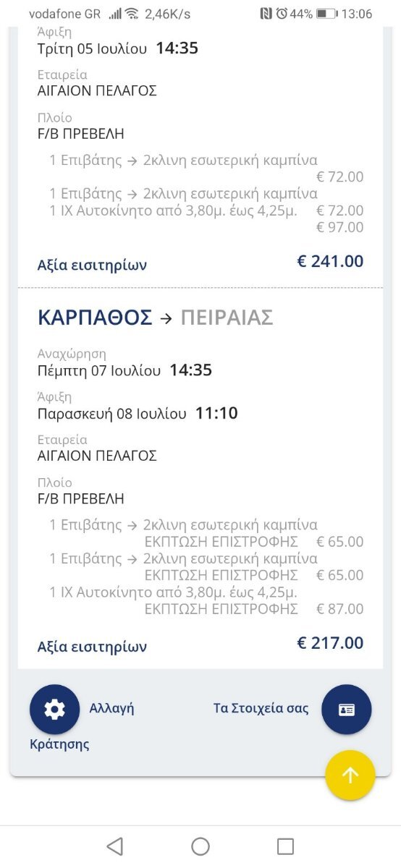Tap the gear icon for Αλλαγή Κράτησης
The image size is (401, 868).
coord(54,710)
